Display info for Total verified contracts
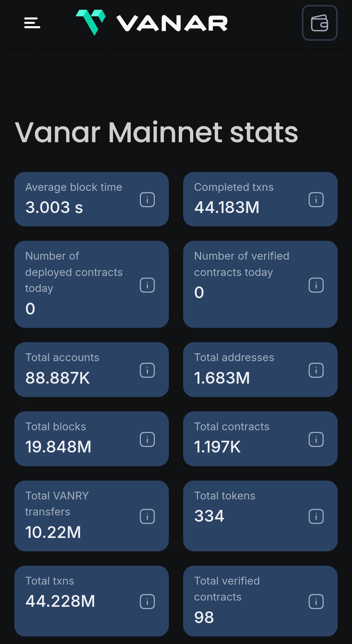Image resolution: width=352 pixels, height=644 pixels. click(316, 602)
